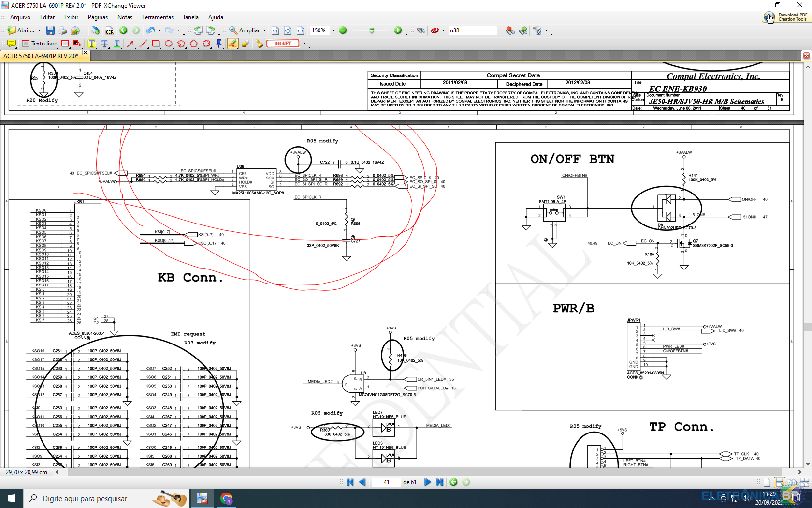The height and width of the screenshot is (508, 812).
Task: Expand the search box history dropdown
Action: tap(501, 30)
